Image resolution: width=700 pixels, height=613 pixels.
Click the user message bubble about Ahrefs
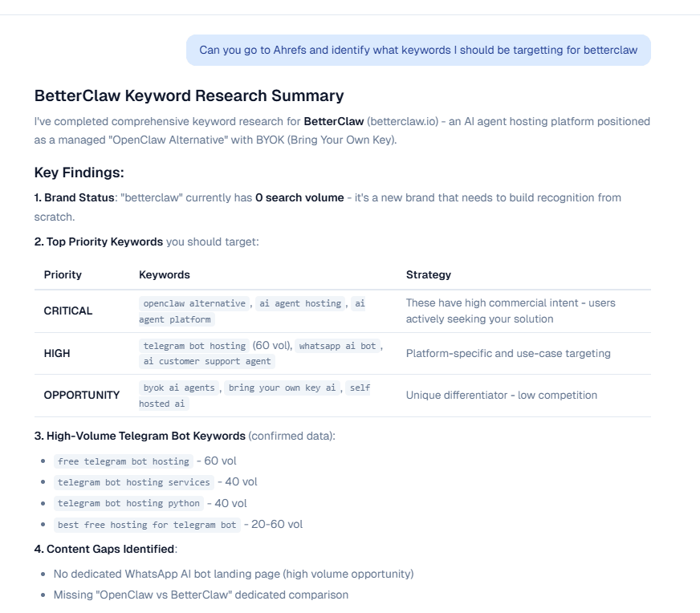418,50
